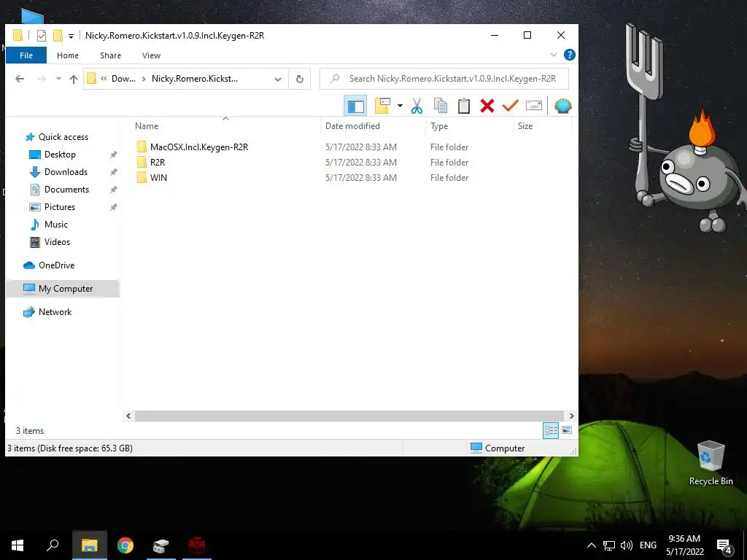Open the folder options dropdown arrow
This screenshot has height=560, width=747.
pyautogui.click(x=400, y=106)
